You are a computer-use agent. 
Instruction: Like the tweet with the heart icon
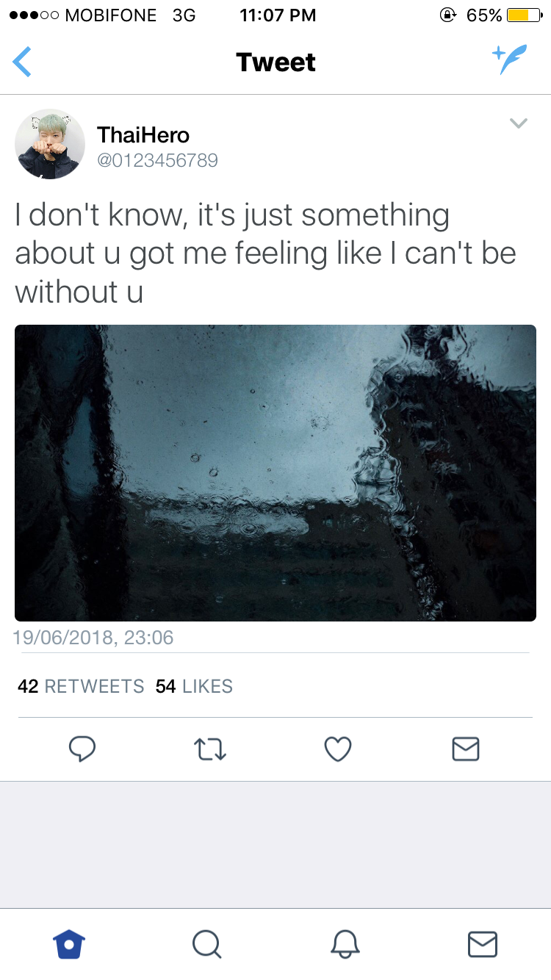338,749
